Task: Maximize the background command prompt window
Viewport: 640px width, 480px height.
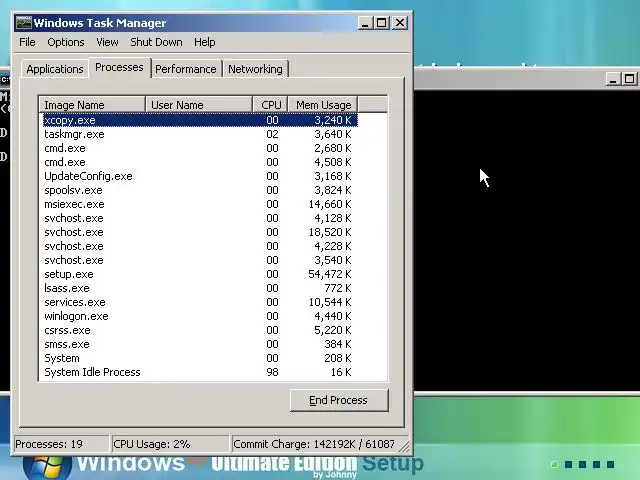Action: [x=629, y=79]
